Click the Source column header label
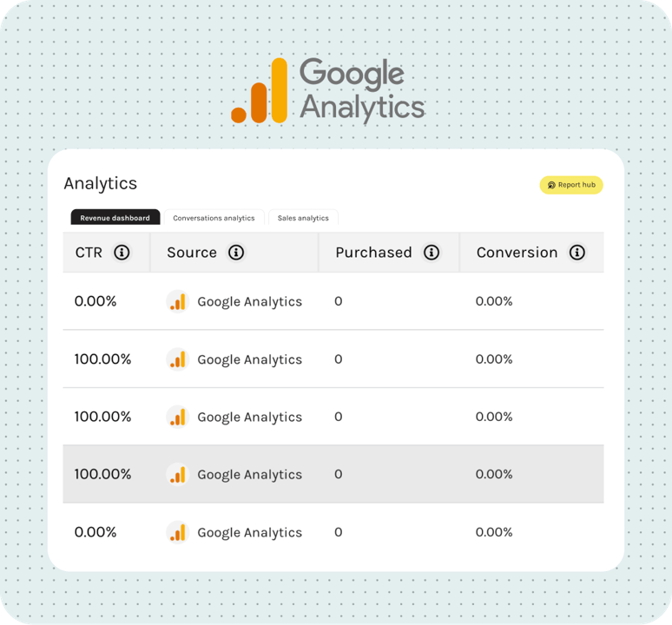Image resolution: width=672 pixels, height=625 pixels. click(x=192, y=253)
